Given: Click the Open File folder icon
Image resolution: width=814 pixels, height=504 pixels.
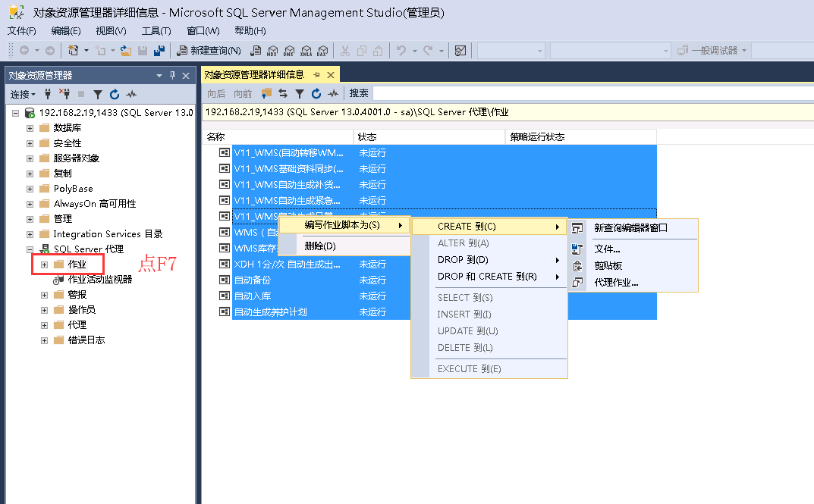Looking at the screenshot, I should click(x=126, y=50).
